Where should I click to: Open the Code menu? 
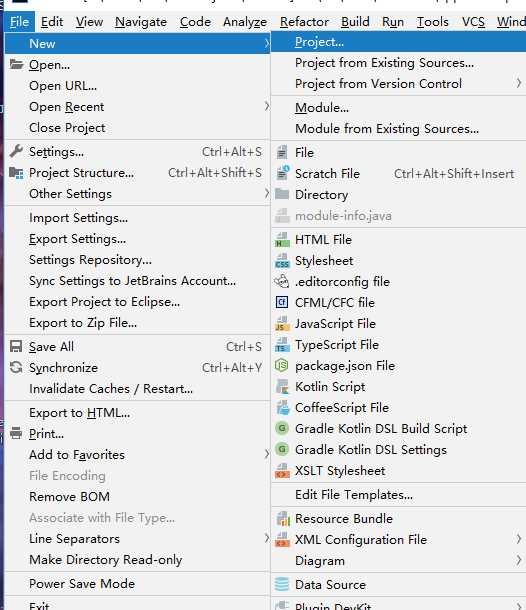point(195,22)
